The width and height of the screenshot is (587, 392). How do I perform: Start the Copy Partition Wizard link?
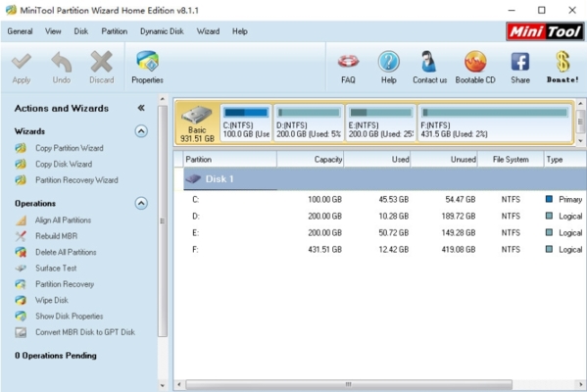pos(70,148)
